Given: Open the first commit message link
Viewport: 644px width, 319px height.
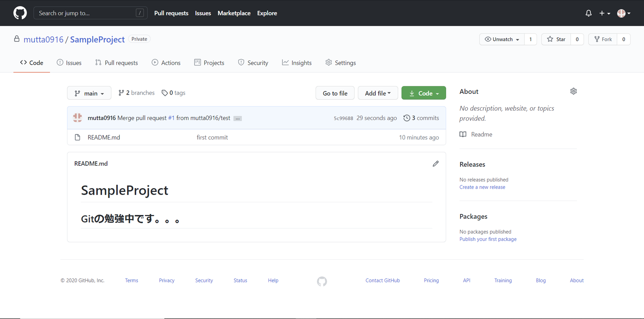Looking at the screenshot, I should pos(212,137).
